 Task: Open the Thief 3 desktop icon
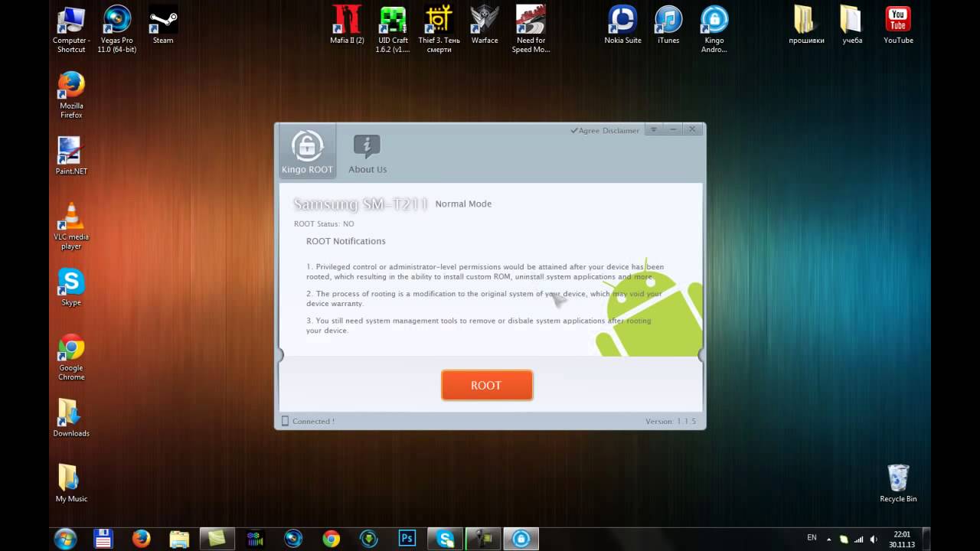tap(439, 29)
